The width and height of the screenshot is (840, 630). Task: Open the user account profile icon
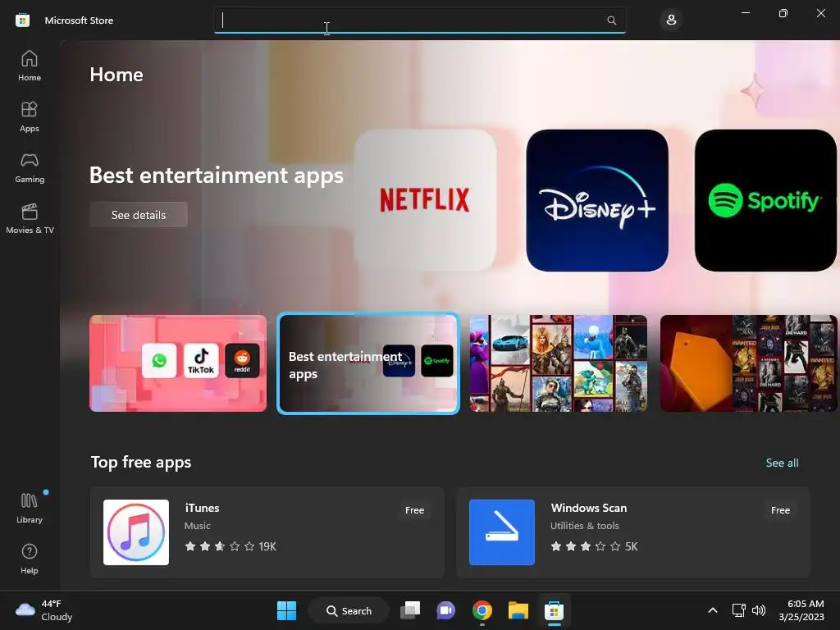tap(671, 21)
